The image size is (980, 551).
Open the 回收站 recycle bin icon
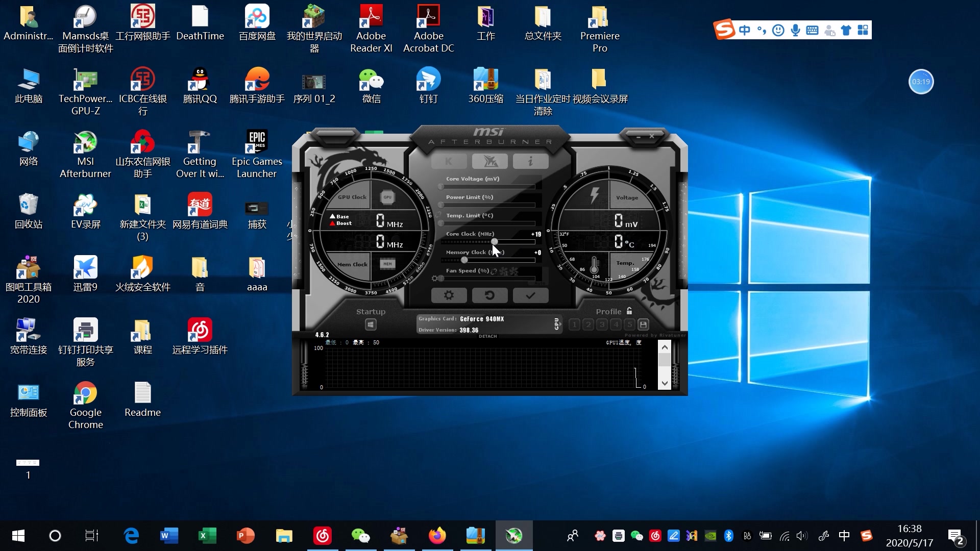(x=28, y=212)
